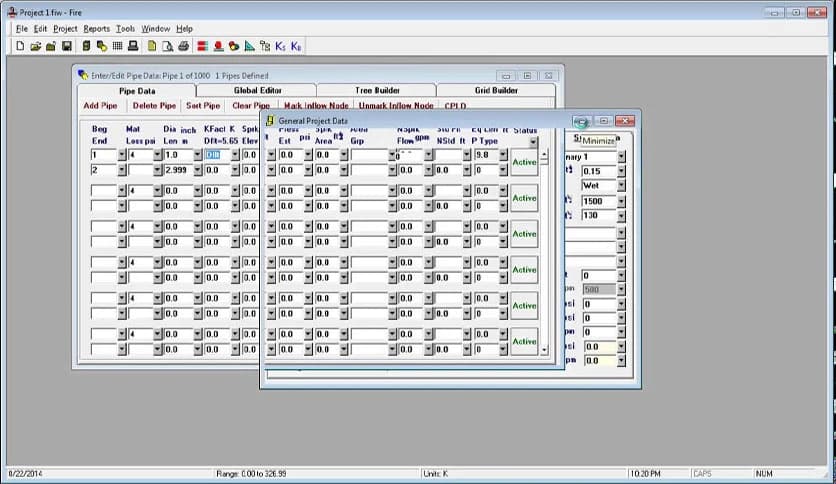Click the yellow report page icon
Image resolution: width=836 pixels, height=484 pixels.
pyautogui.click(x=152, y=46)
